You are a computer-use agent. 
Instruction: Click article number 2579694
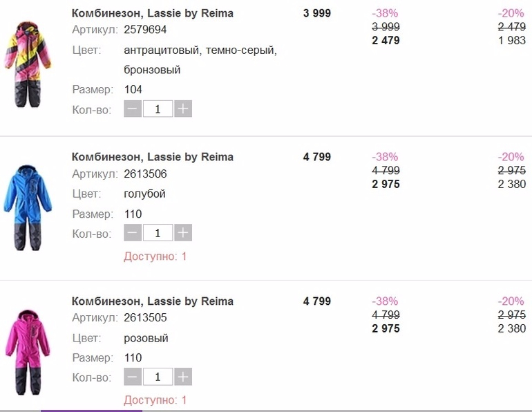145,30
